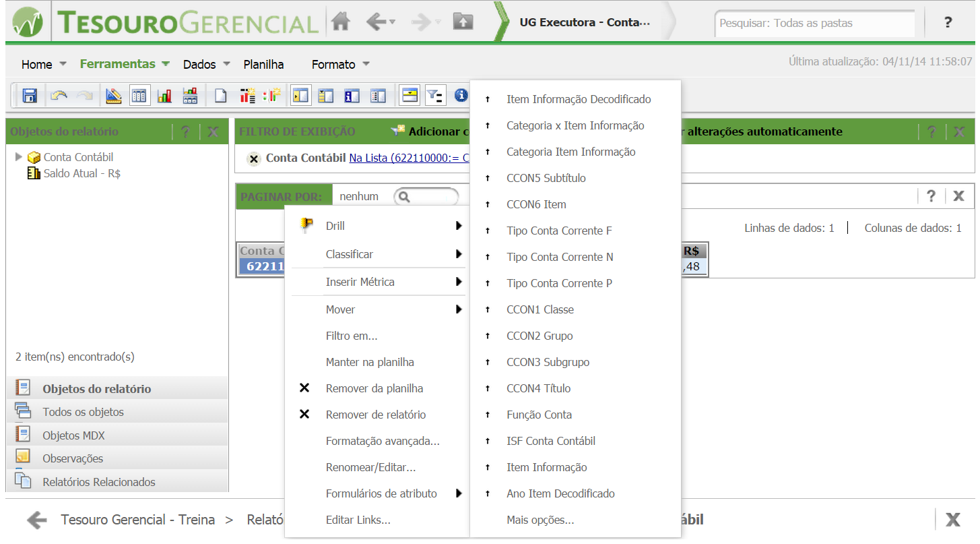Image resolution: width=980 pixels, height=544 pixels.
Task: Click the forward arrow in header
Action: 420,22
